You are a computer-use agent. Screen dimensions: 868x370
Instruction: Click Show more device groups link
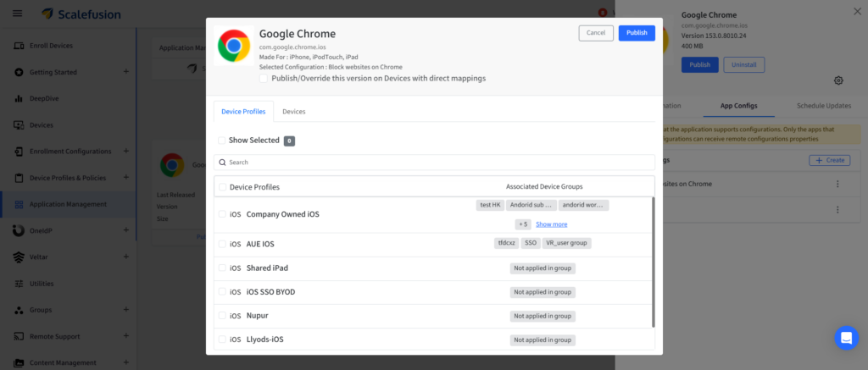tap(551, 224)
